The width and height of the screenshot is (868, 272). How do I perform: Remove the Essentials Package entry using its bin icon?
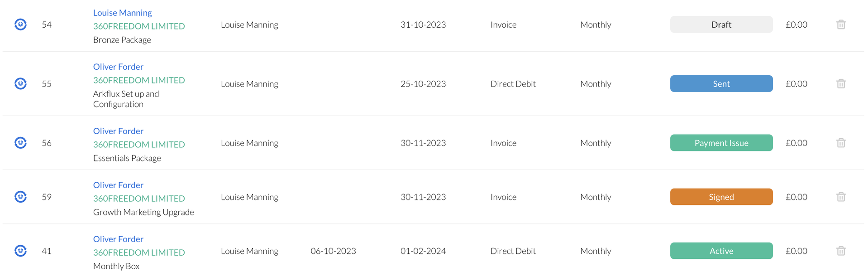(841, 143)
